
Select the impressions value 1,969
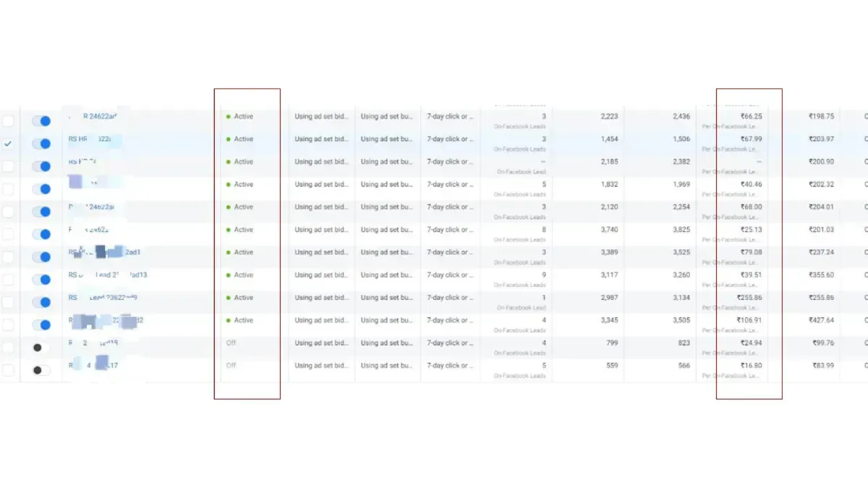[681, 184]
